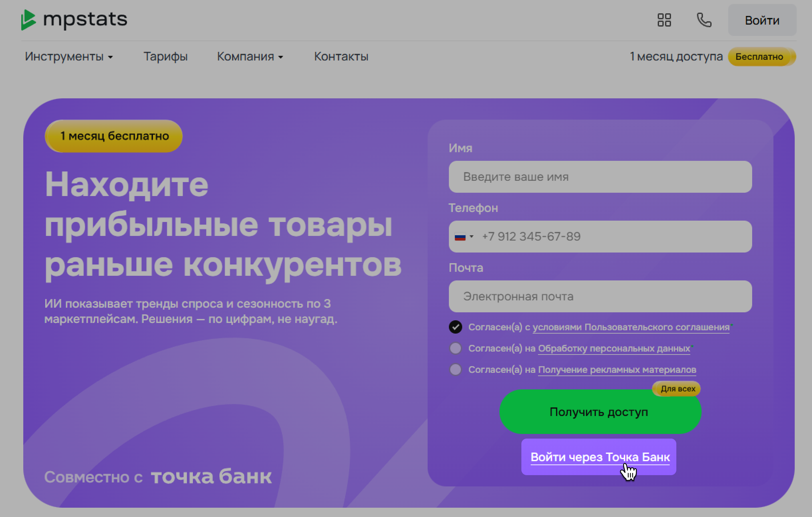Click the 'Для всех' badge
Viewport: 812px width, 517px height.
click(677, 389)
